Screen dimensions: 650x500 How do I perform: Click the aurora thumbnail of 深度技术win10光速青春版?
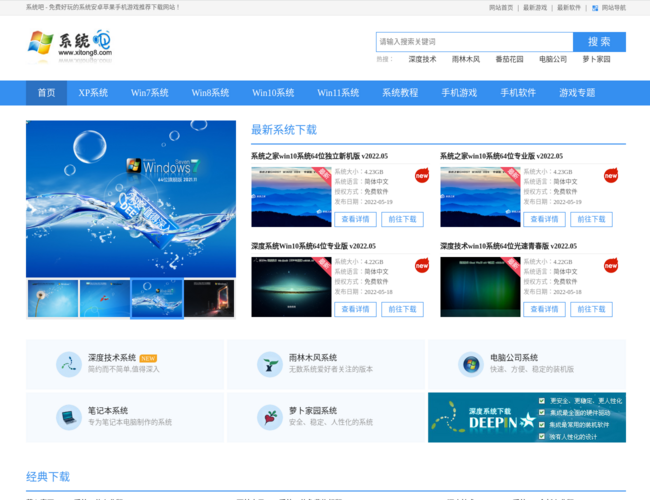[480, 287]
